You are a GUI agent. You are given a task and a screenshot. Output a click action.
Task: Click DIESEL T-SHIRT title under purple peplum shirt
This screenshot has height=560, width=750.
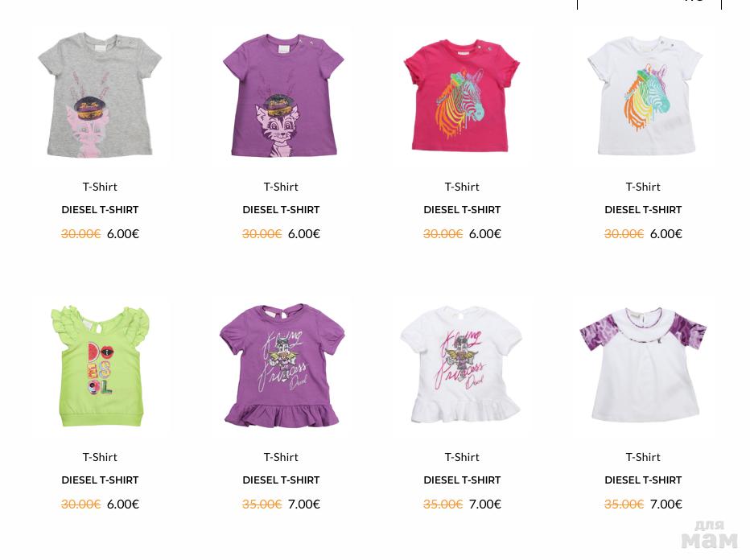click(281, 480)
